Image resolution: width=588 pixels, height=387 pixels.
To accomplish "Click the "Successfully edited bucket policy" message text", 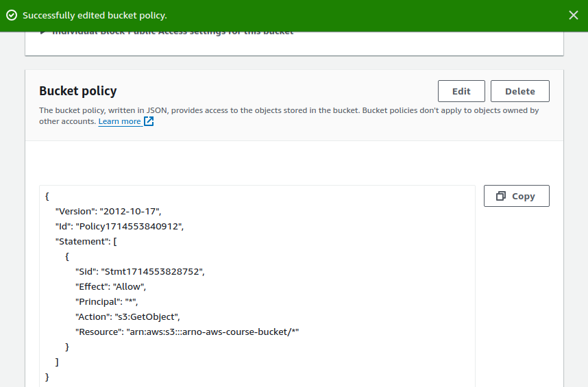I will [95, 15].
